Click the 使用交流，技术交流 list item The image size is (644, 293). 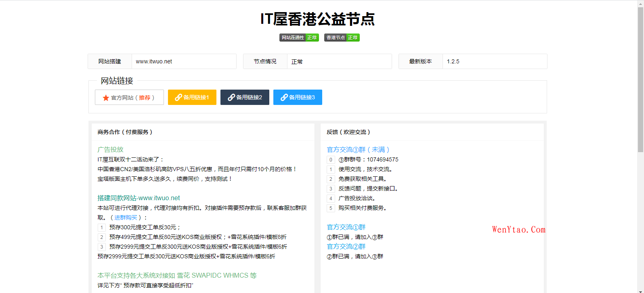tap(365, 169)
